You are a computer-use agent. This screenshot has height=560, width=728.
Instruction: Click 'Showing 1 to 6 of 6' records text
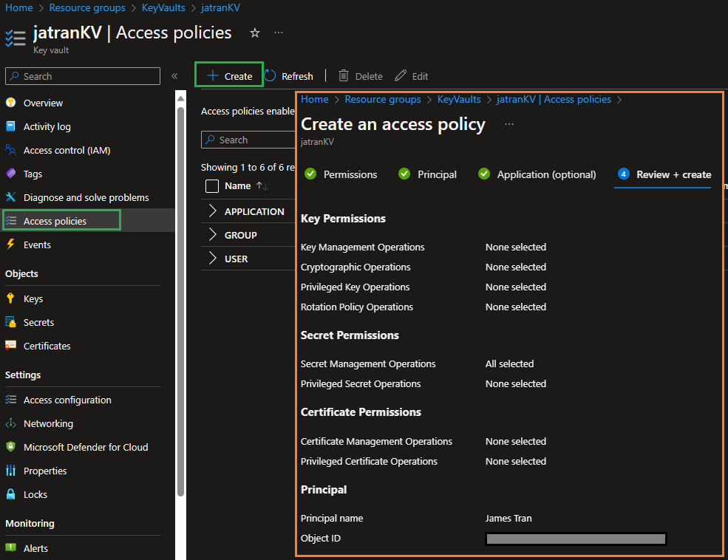point(248,168)
